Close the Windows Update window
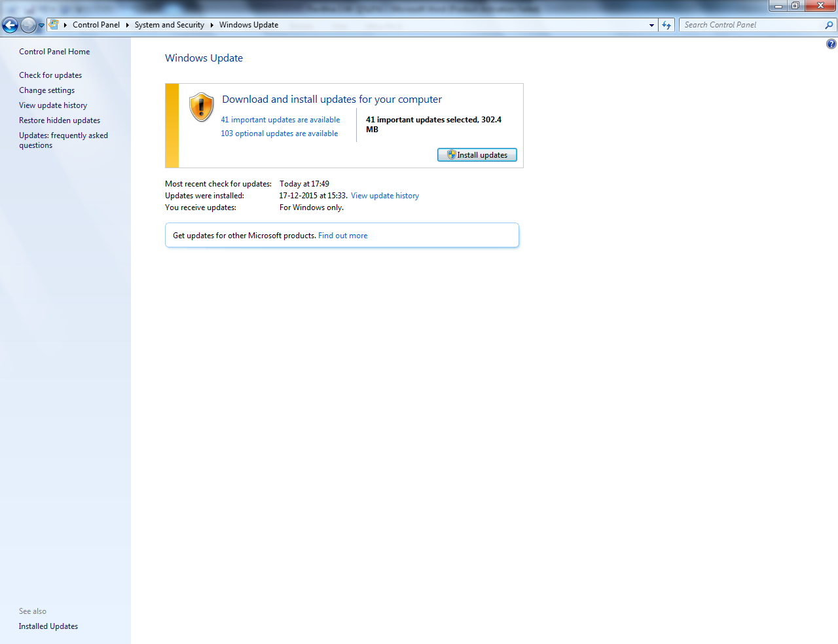 coord(820,6)
